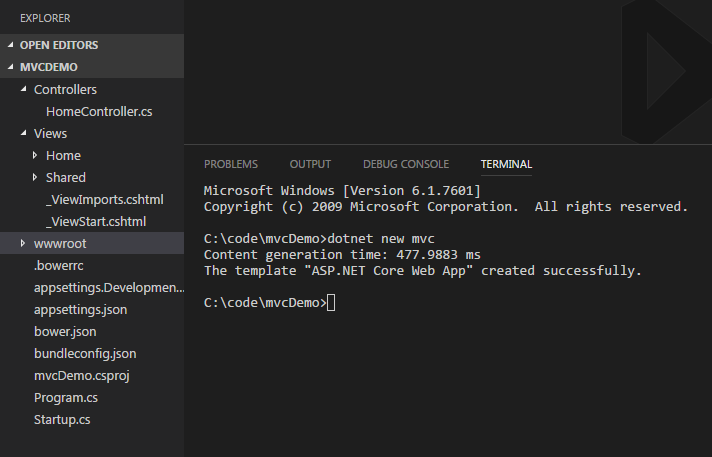This screenshot has width=712, height=457.
Task: Select the TERMINAL tab
Action: pos(506,164)
